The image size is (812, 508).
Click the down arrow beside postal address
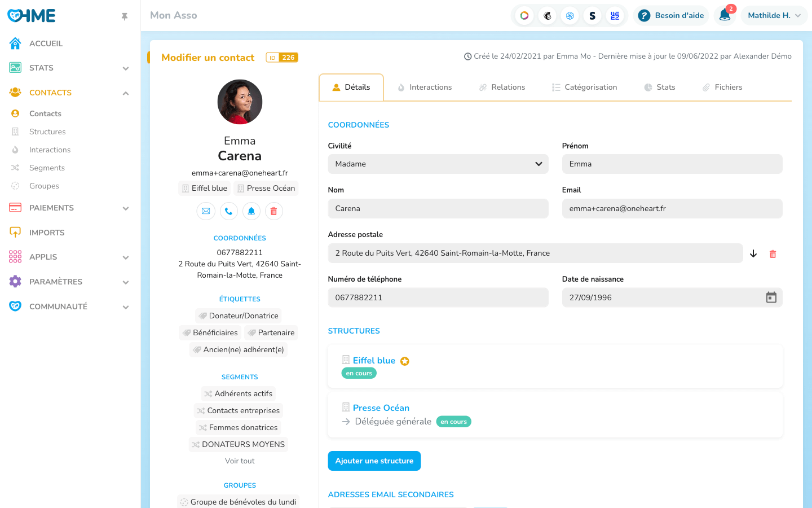click(x=753, y=254)
